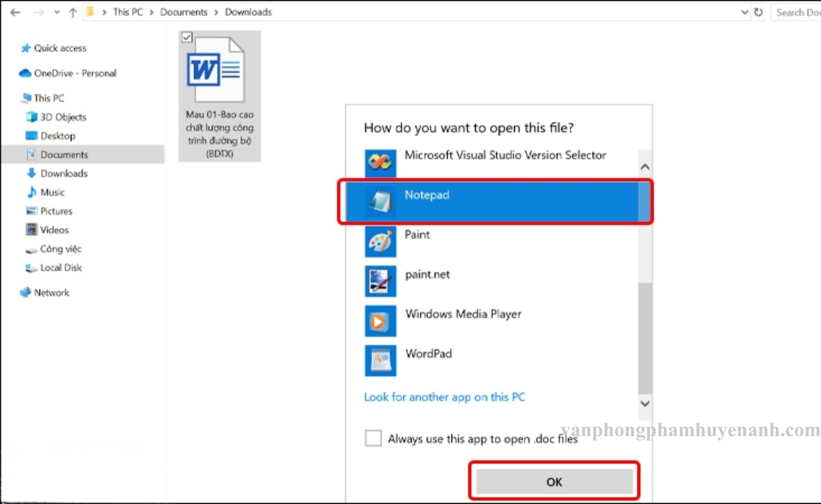Refresh the current folder

point(759,12)
